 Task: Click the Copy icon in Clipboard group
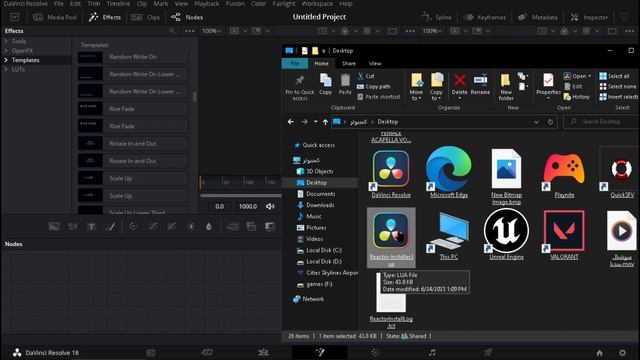tap(325, 80)
